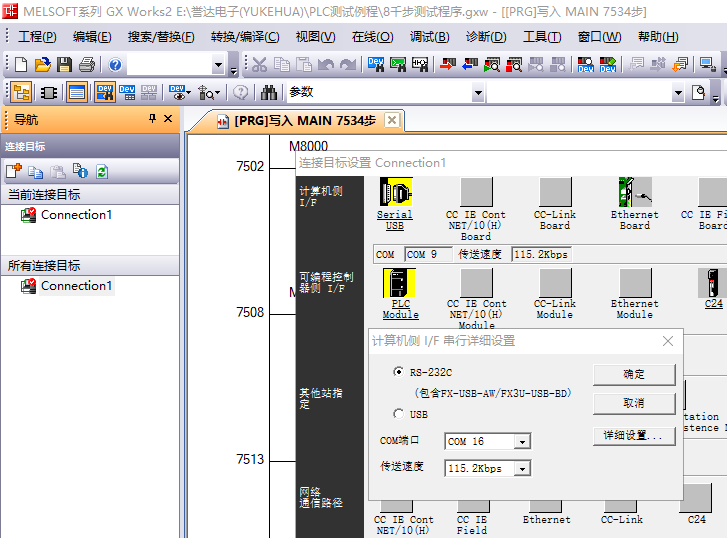Click the Dev icon with green eraser
The height and width of the screenshot is (538, 727).
[608, 64]
